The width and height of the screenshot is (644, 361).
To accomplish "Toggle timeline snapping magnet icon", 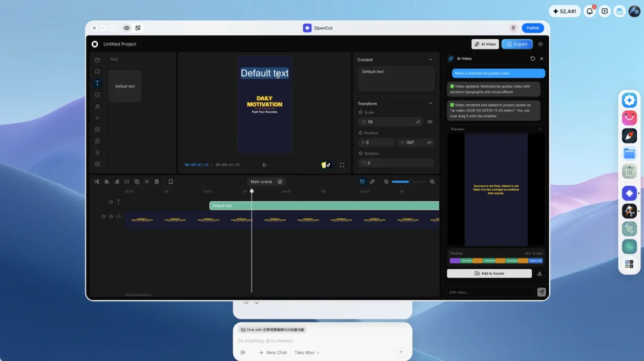I will [362, 182].
